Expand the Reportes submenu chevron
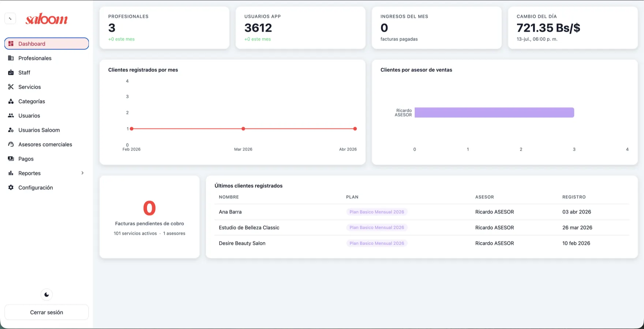This screenshot has height=329, width=644. tap(82, 173)
